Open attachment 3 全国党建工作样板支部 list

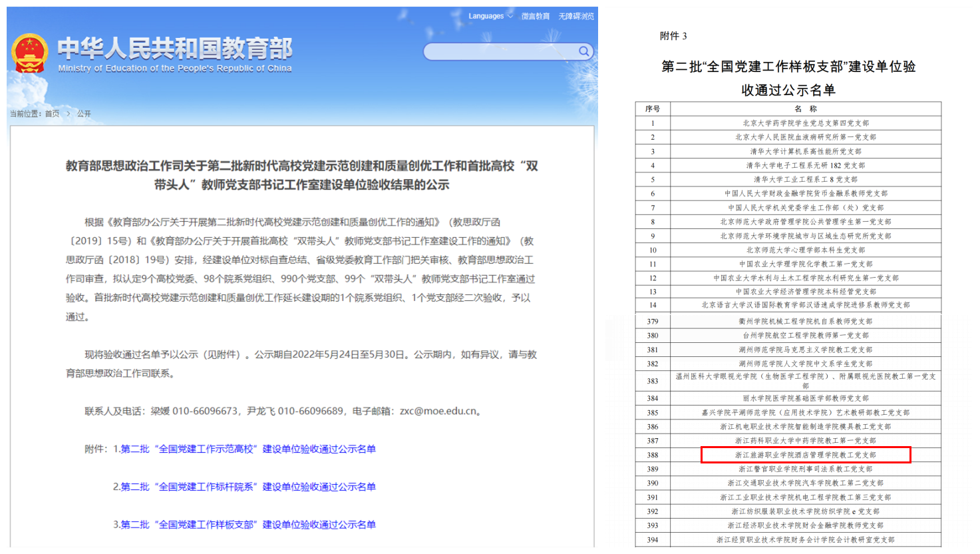point(248,525)
